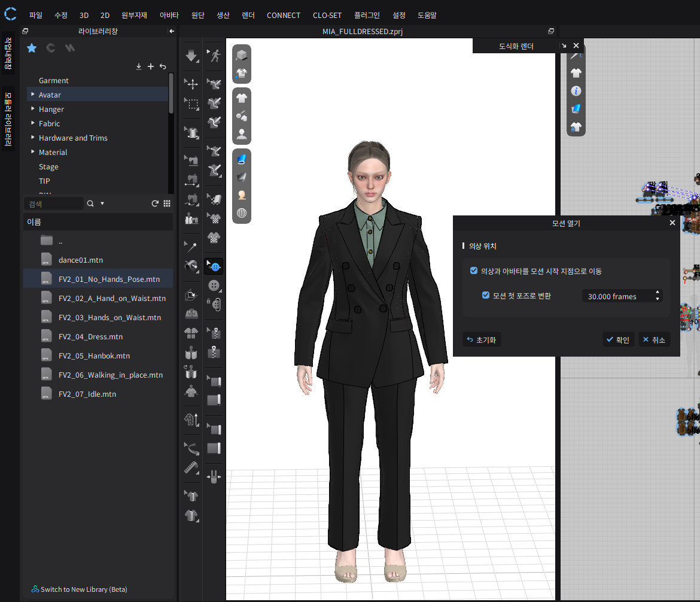Select the tape measure tool icon

191,468
